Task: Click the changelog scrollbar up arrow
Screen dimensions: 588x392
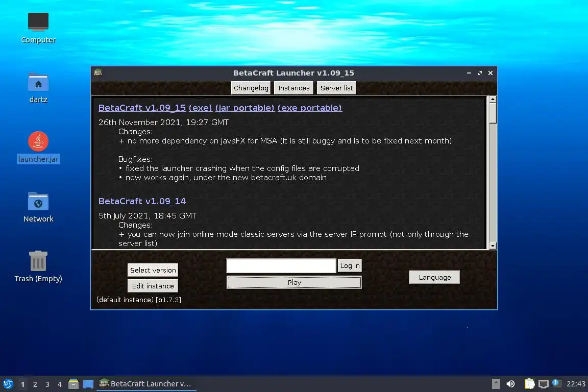Action: [493, 100]
